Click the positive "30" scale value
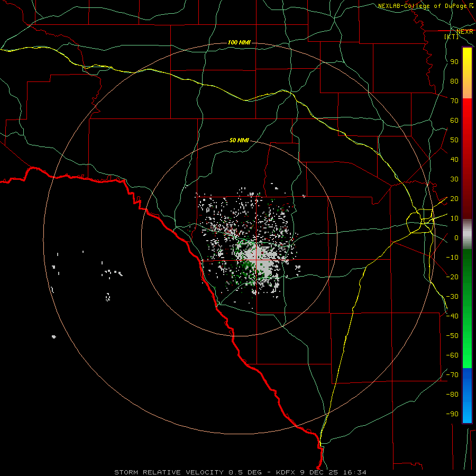476x476 pixels. click(454, 179)
